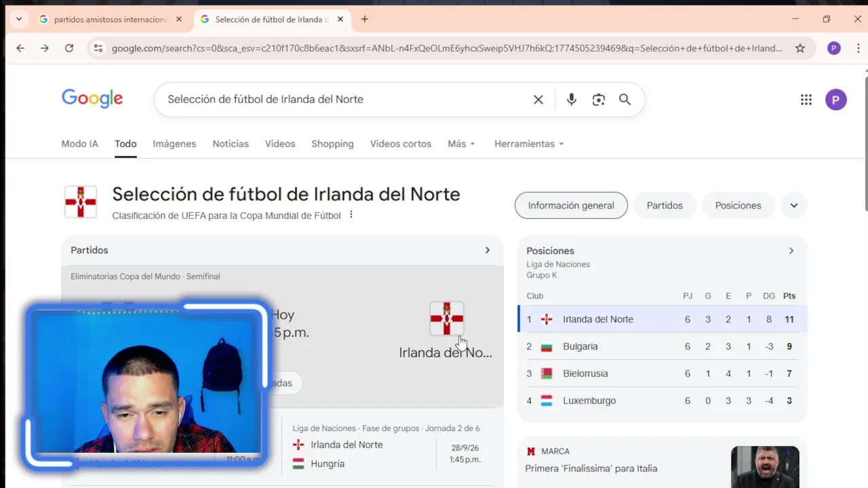Click Northern Ireland crest beside the title

(81, 202)
